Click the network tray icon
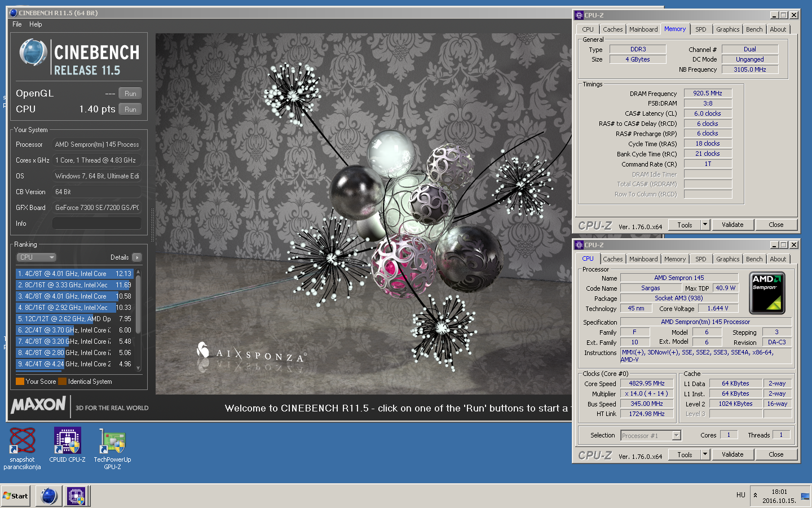 [805, 496]
